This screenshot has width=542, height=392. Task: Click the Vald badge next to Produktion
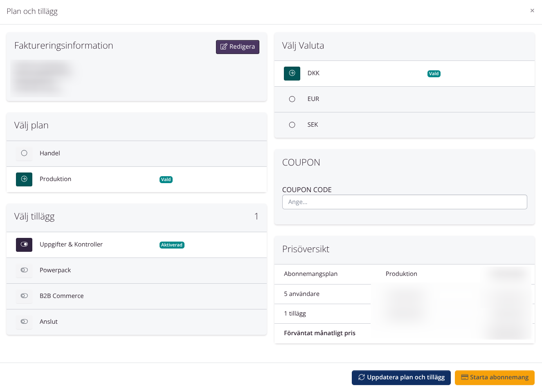click(x=166, y=180)
